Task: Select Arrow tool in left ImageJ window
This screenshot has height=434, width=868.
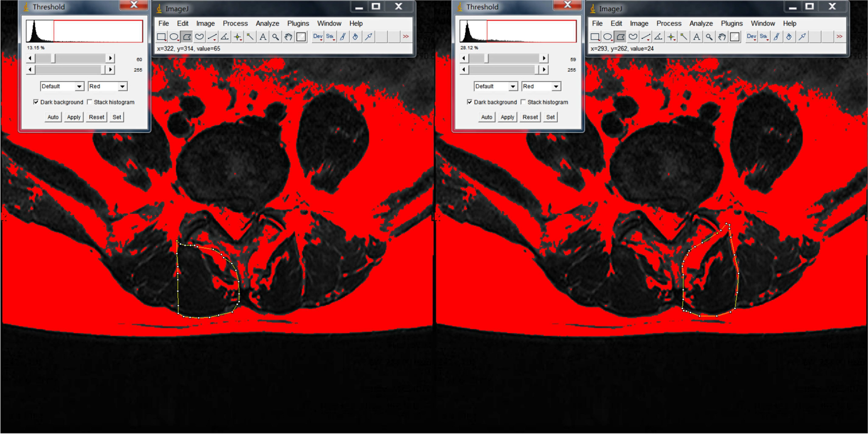Action: tap(369, 37)
